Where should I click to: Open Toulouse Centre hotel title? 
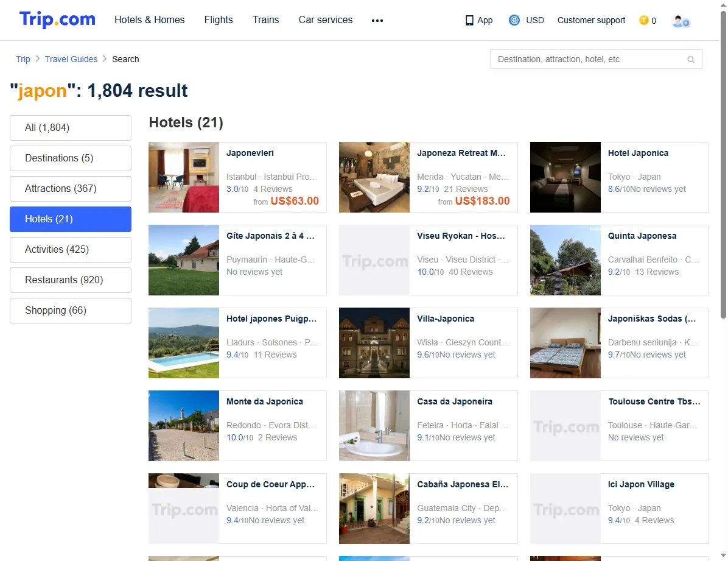[654, 401]
